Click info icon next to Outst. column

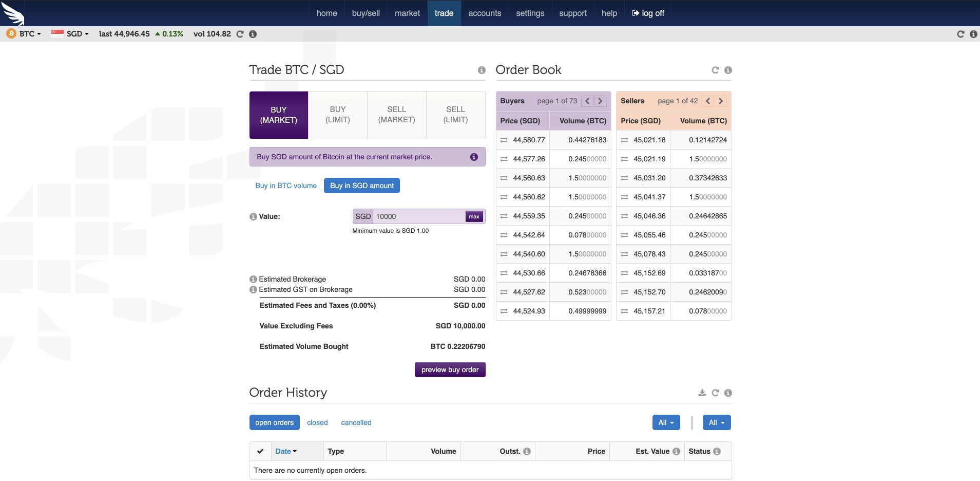pos(527,451)
